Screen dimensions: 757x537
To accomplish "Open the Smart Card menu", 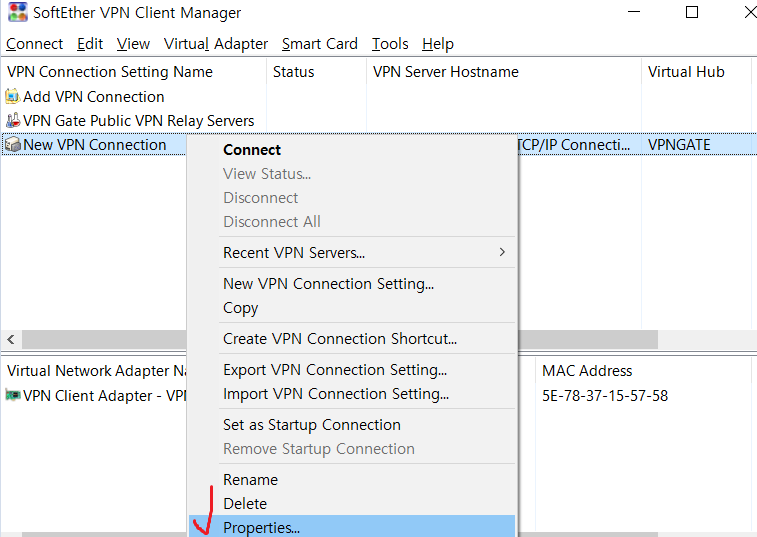I will click(x=320, y=44).
